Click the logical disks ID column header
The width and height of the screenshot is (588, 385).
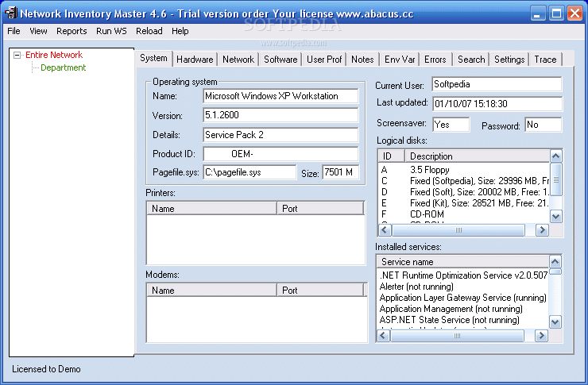click(x=392, y=156)
